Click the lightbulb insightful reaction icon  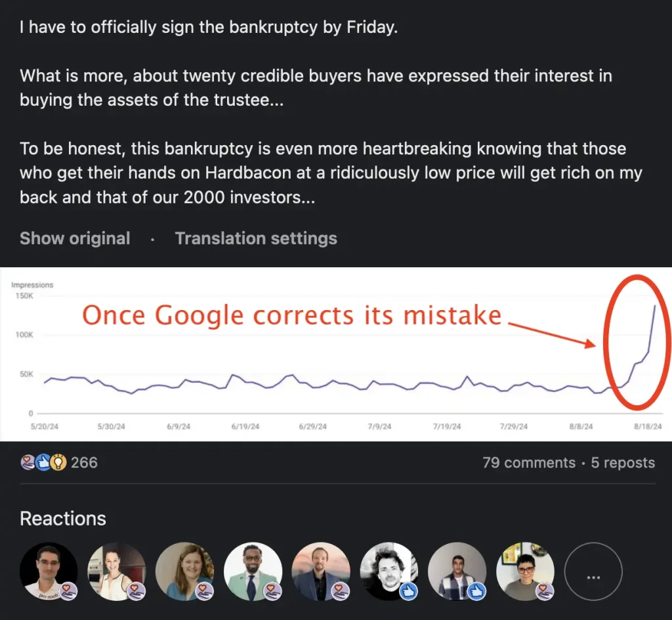coord(58,462)
